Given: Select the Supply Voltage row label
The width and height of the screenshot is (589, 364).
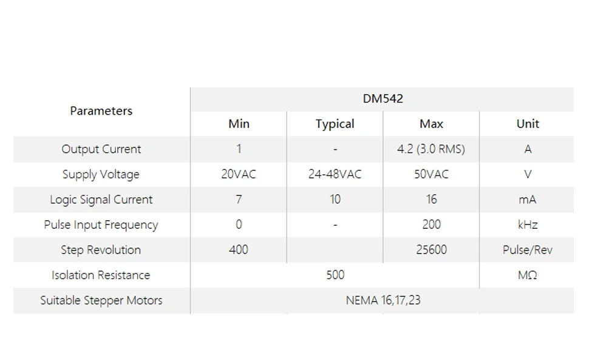Looking at the screenshot, I should click(101, 175).
